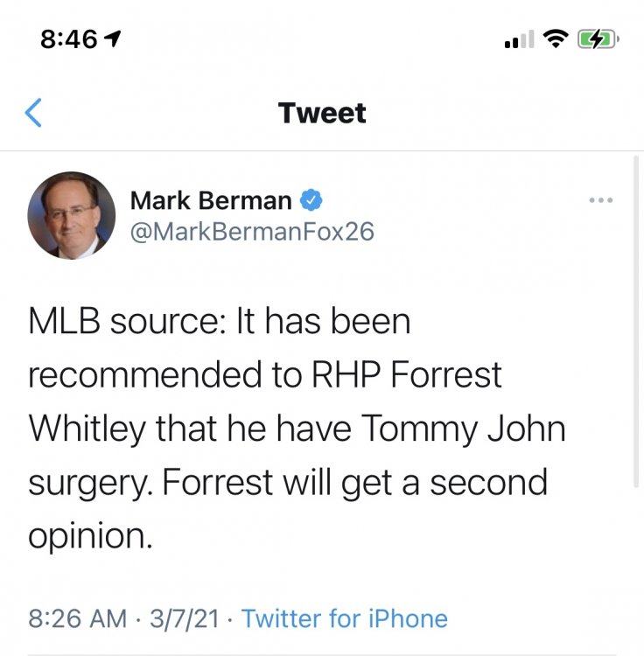Tap the back arrow icon
The height and width of the screenshot is (656, 644).
pyautogui.click(x=33, y=113)
